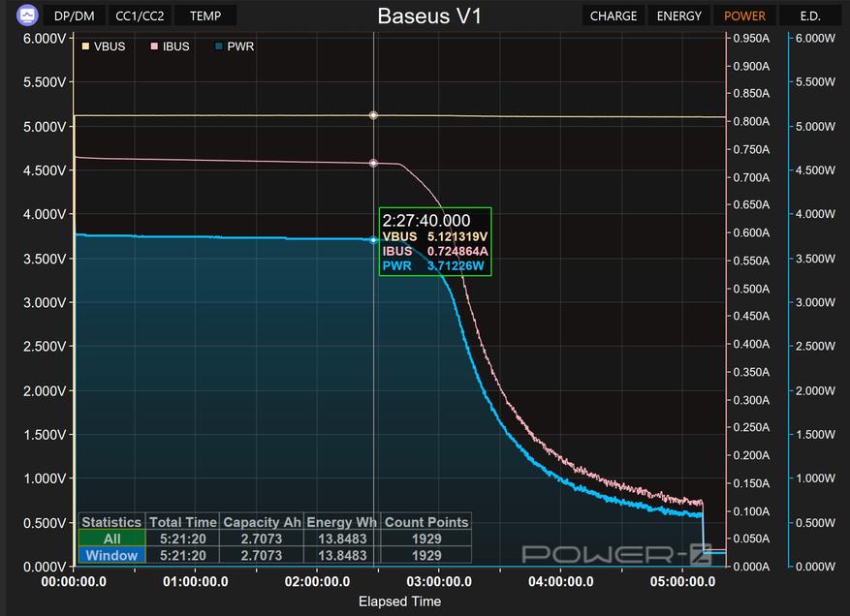
Task: Click the 5:21:20 total time in Window row
Action: (182, 555)
